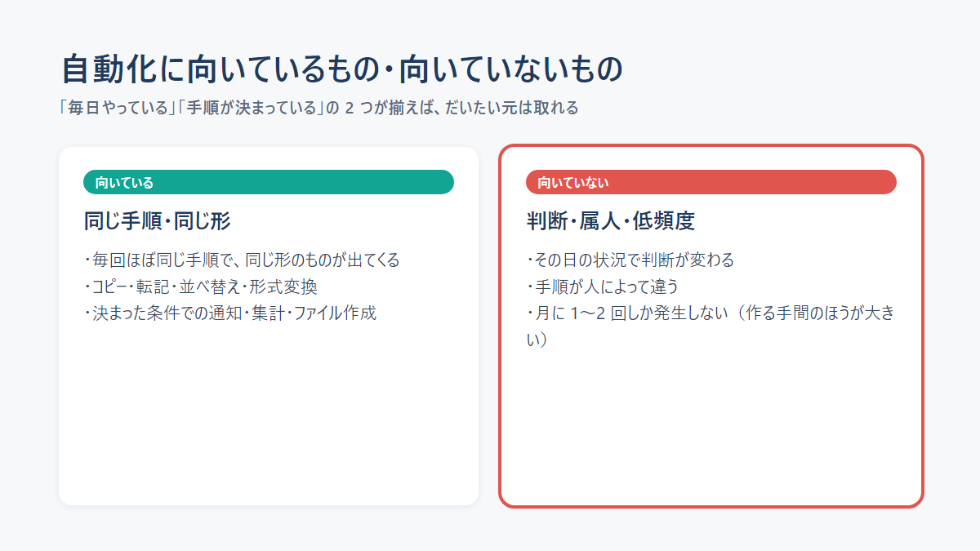
Task: Click bullet その日の状況で判断が変わる
Action: click(x=630, y=260)
